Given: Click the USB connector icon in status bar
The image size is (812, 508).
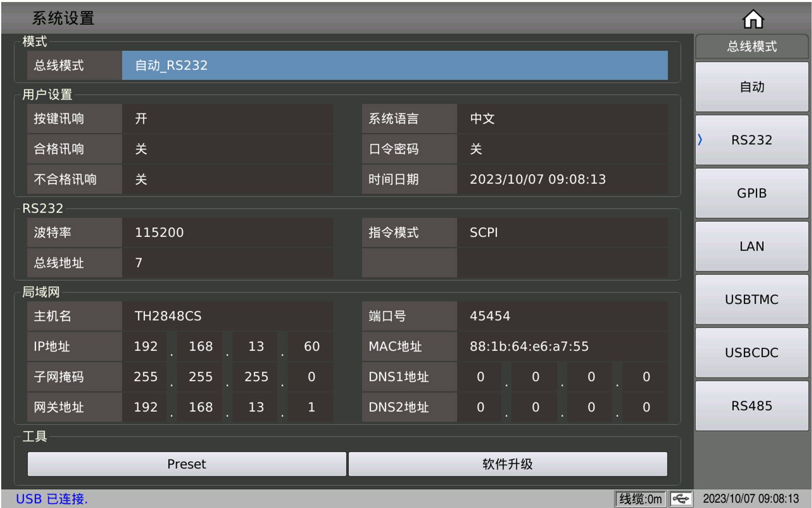Looking at the screenshot, I should [x=681, y=498].
